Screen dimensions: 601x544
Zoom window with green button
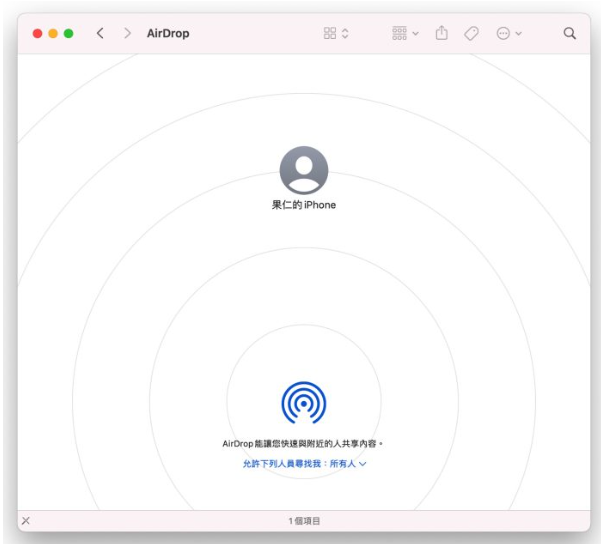69,34
